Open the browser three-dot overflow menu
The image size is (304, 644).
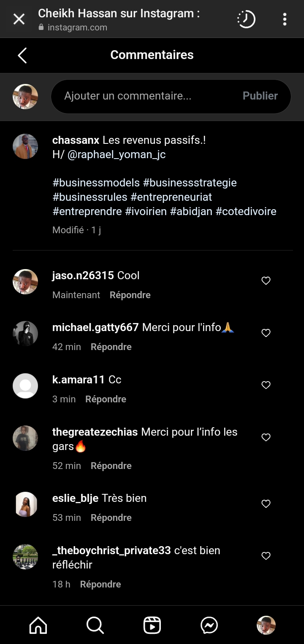[285, 19]
